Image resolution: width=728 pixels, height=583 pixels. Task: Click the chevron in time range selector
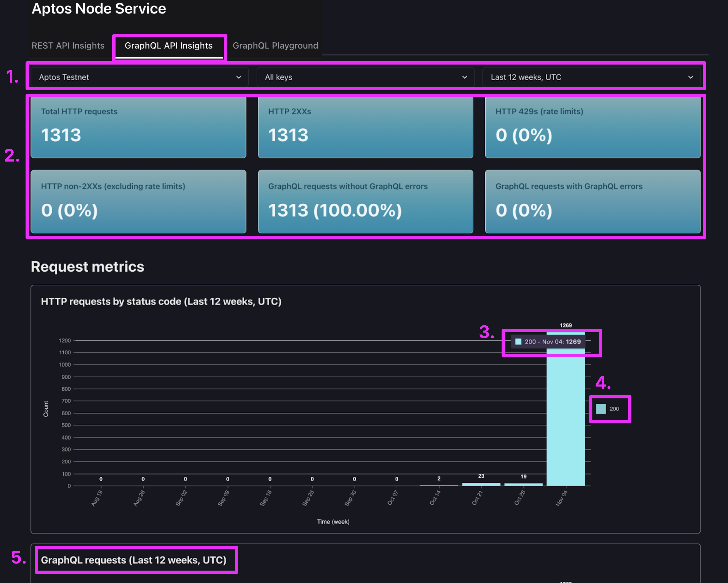coord(690,77)
